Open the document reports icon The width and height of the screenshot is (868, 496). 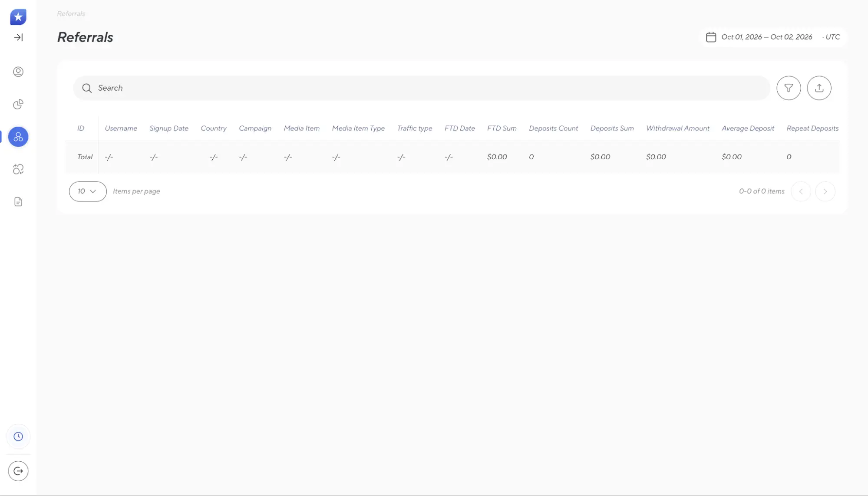[18, 202]
